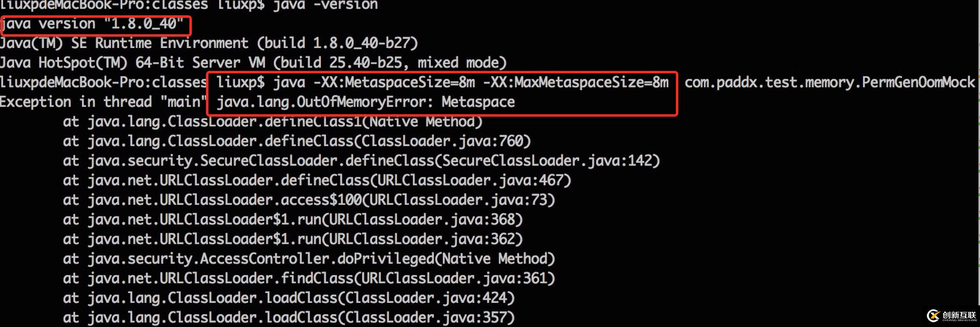Image resolution: width=980 pixels, height=327 pixels.
Task: Click the 创新互联 watermark text
Action: click(960, 315)
